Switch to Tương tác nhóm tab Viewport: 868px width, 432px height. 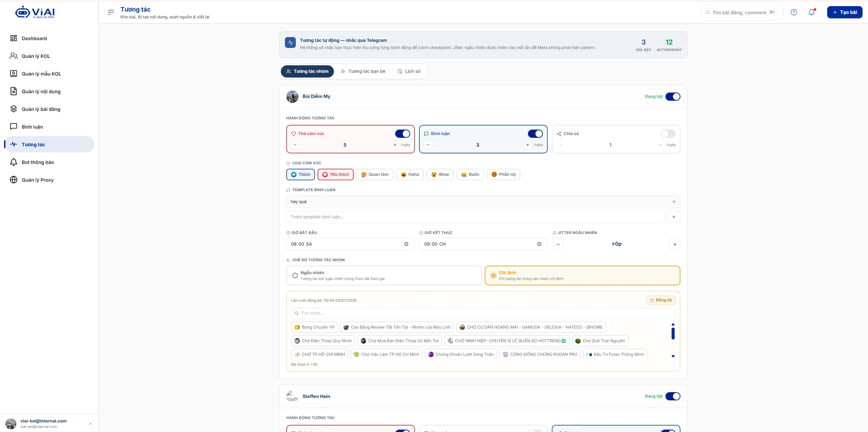(x=307, y=71)
